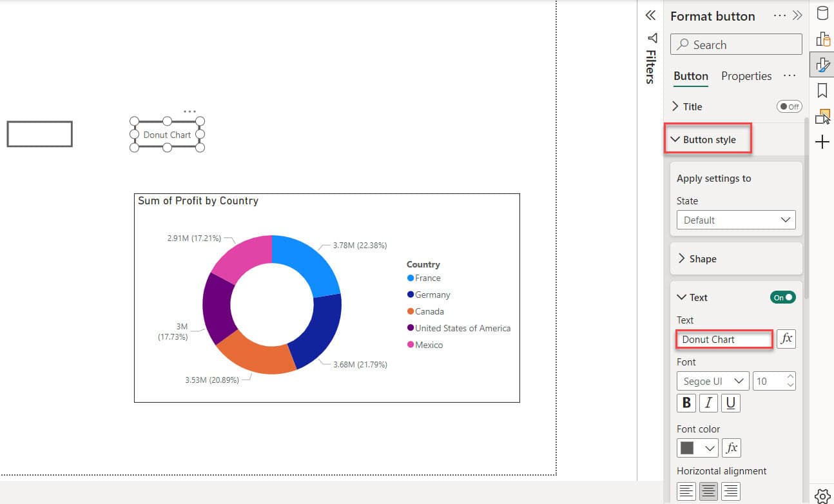Align button text to the center
This screenshot has height=504, width=834.
coord(708,491)
